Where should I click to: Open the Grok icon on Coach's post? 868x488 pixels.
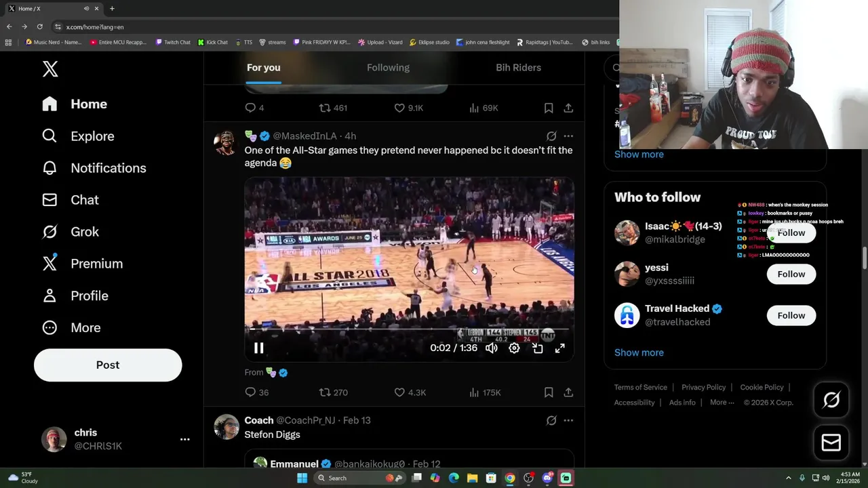pyautogui.click(x=551, y=420)
